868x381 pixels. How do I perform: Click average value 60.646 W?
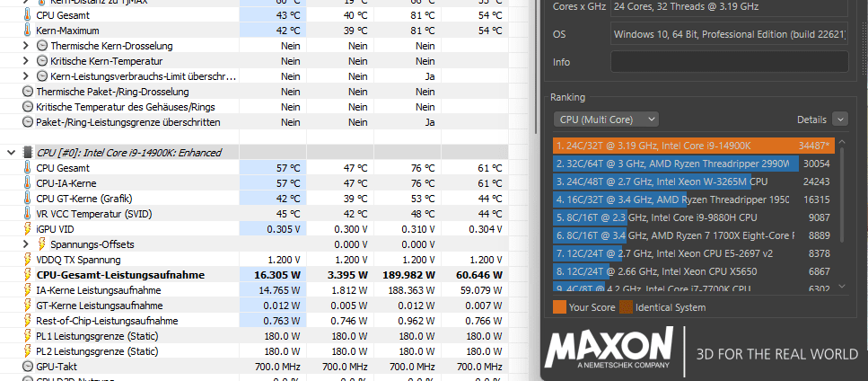479,275
